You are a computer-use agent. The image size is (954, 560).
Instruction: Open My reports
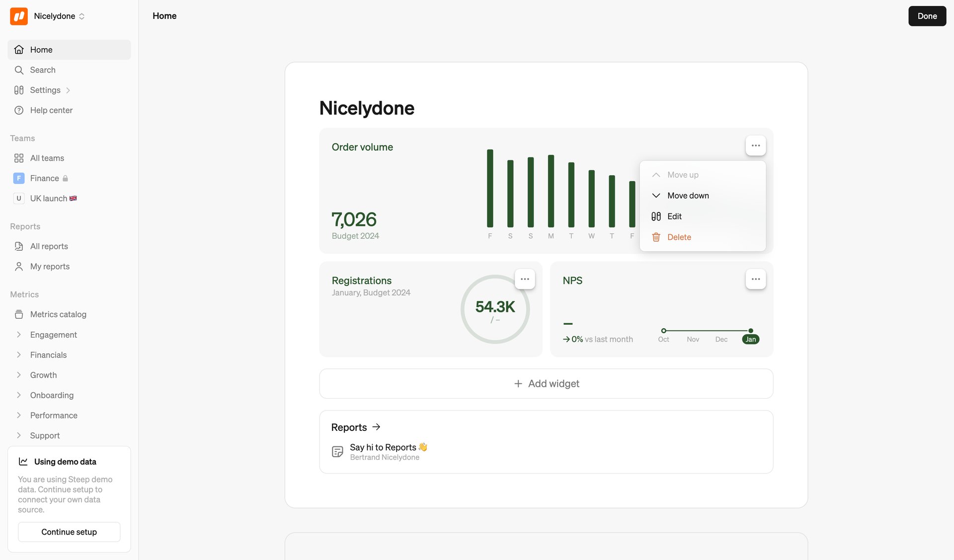tap(50, 266)
